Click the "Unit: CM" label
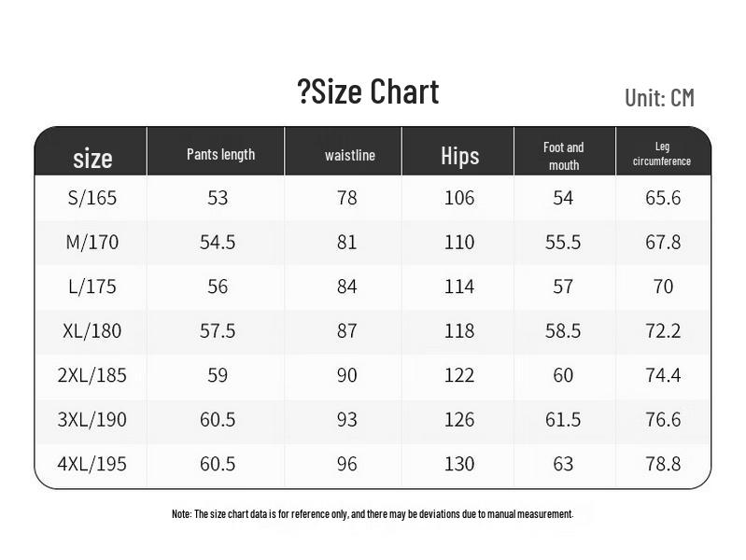The width and height of the screenshot is (746, 560). (659, 98)
